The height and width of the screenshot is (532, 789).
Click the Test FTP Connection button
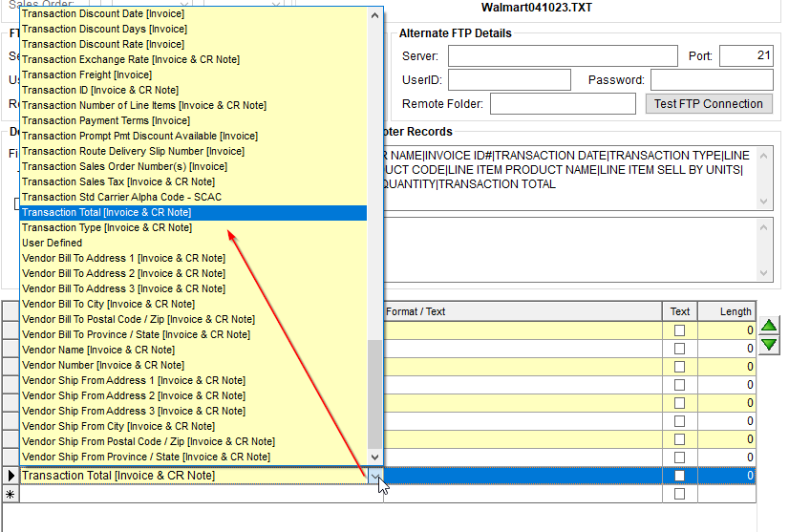(x=709, y=104)
